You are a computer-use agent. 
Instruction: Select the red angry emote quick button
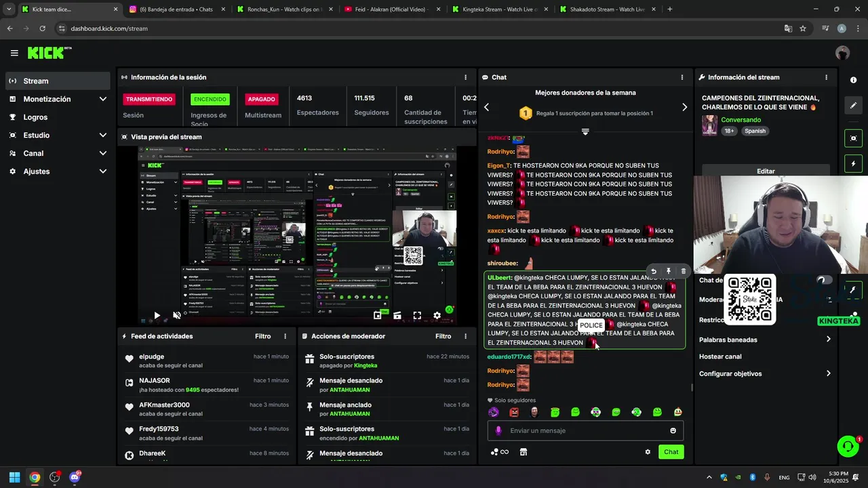click(x=514, y=412)
